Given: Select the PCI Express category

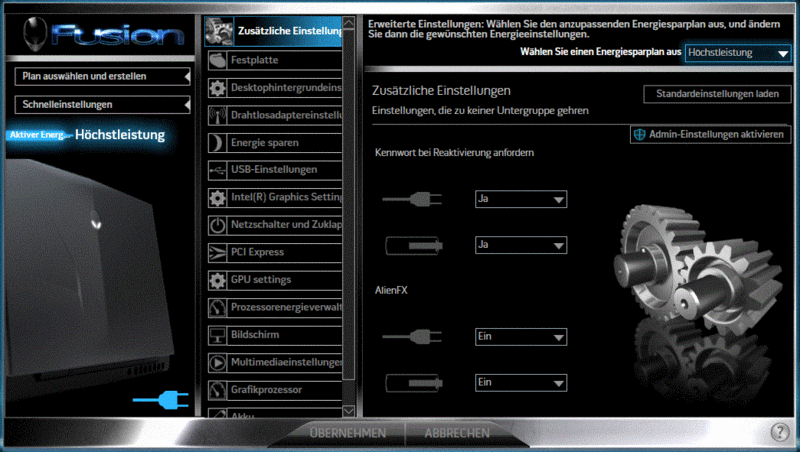Looking at the screenshot, I should tap(274, 253).
